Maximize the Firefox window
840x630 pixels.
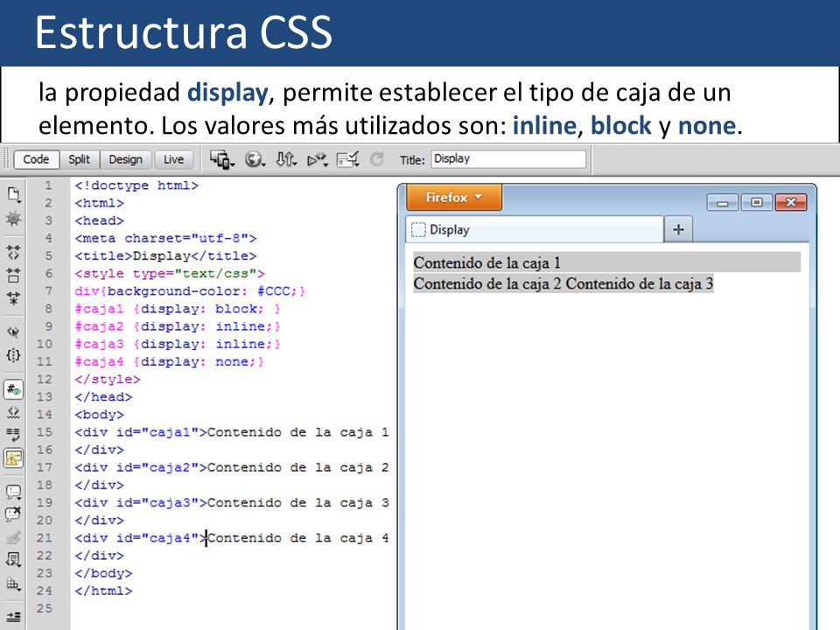756,202
